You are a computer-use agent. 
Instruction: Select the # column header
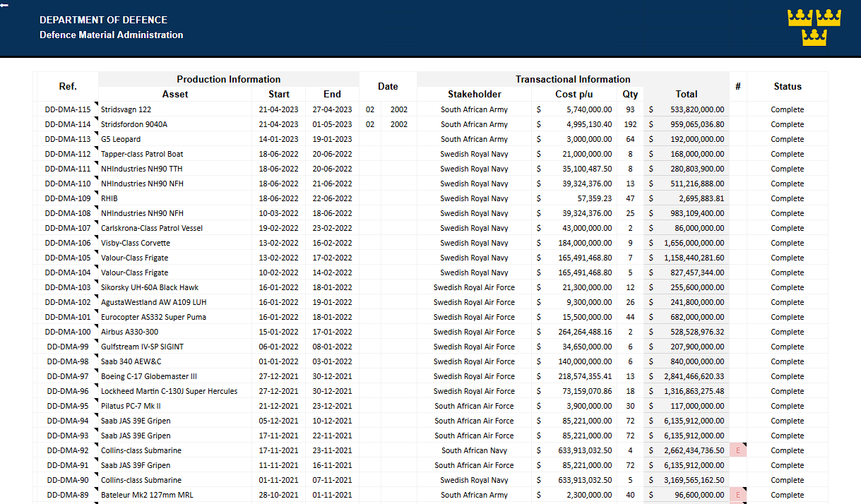click(738, 86)
